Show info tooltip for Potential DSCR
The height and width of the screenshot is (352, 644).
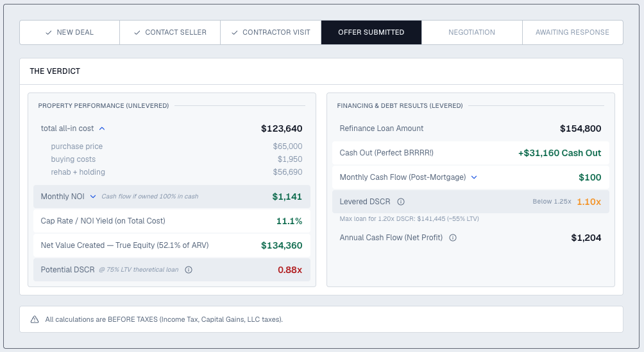(189, 270)
